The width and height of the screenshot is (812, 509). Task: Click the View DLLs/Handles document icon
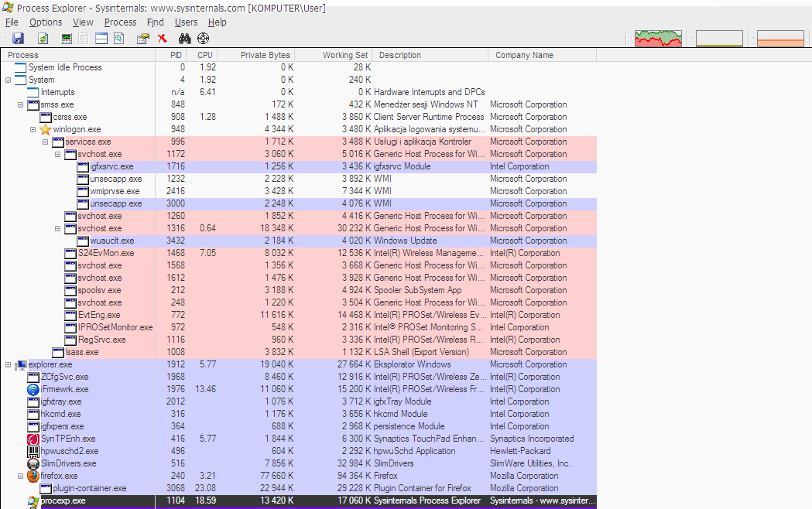[119, 38]
